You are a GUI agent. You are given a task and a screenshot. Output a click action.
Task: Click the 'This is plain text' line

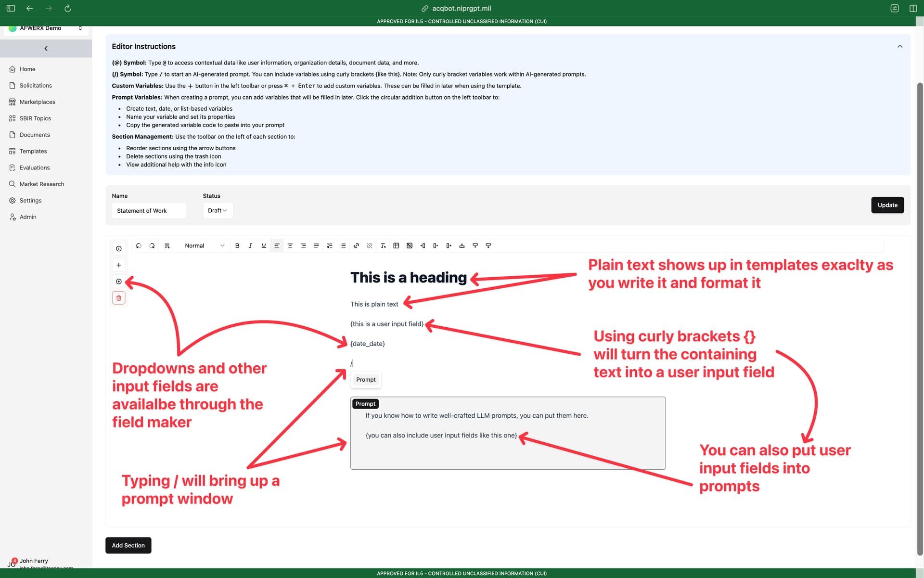(374, 304)
